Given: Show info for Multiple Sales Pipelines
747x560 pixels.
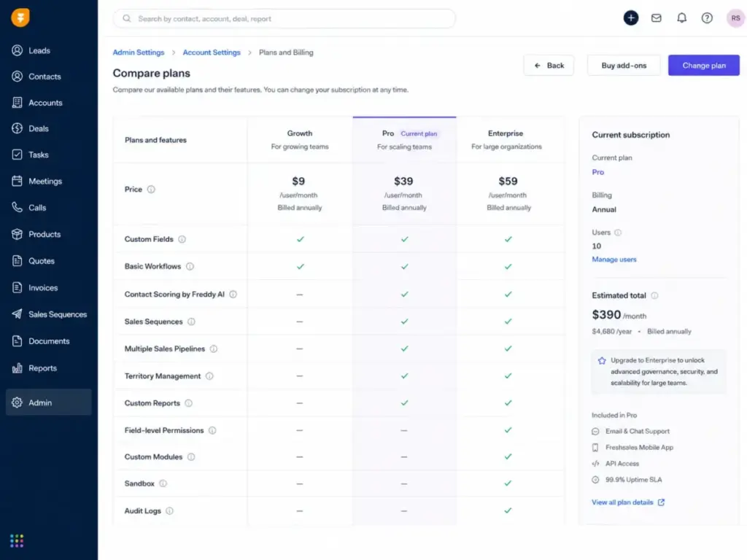Looking at the screenshot, I should pyautogui.click(x=214, y=349).
